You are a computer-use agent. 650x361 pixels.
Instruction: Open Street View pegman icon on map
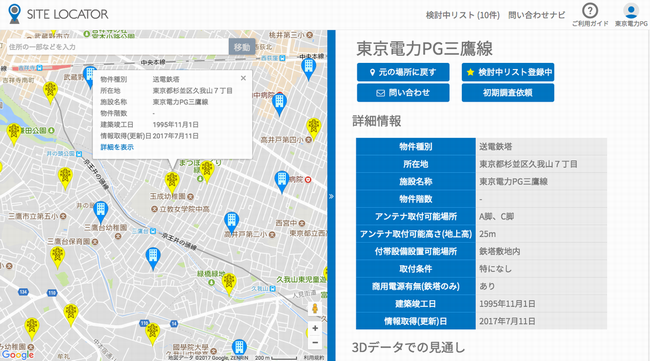[315, 308]
